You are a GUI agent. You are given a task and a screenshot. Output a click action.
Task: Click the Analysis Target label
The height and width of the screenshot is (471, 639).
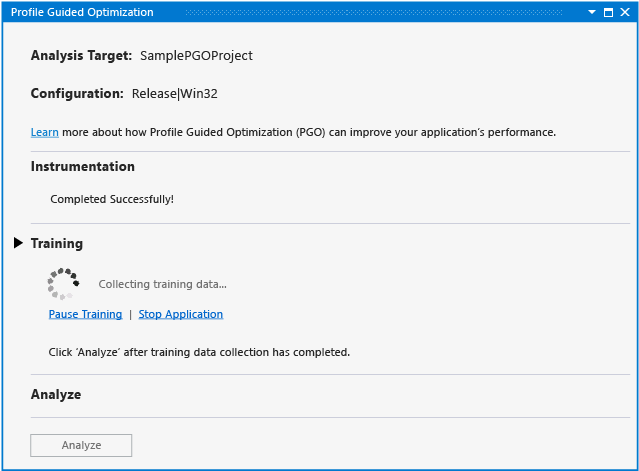81,56
